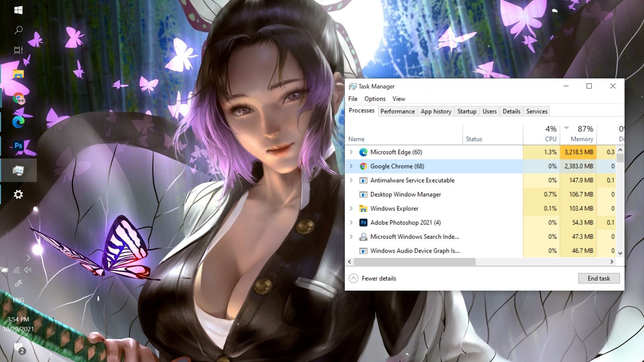The image size is (644, 362).
Task: Click the Windows Explorer folder icon in list
Action: click(x=363, y=208)
